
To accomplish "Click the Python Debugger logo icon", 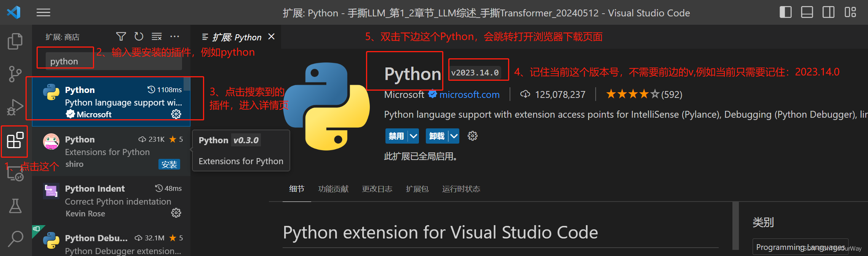I will pos(51,240).
